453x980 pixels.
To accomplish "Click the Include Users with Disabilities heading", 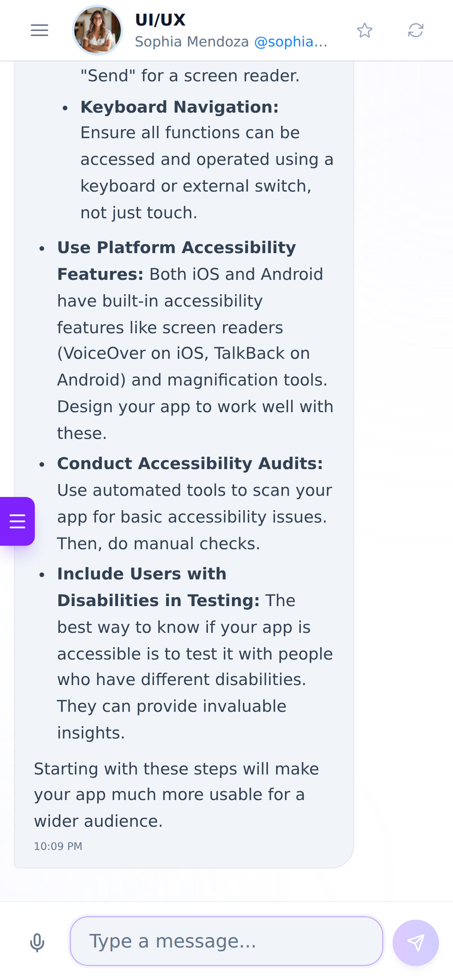I will 158,587.
